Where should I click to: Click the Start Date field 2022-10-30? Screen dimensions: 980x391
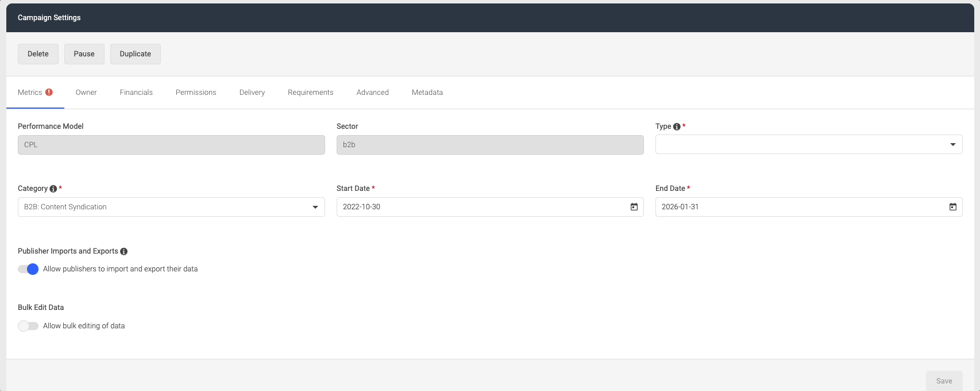490,207
